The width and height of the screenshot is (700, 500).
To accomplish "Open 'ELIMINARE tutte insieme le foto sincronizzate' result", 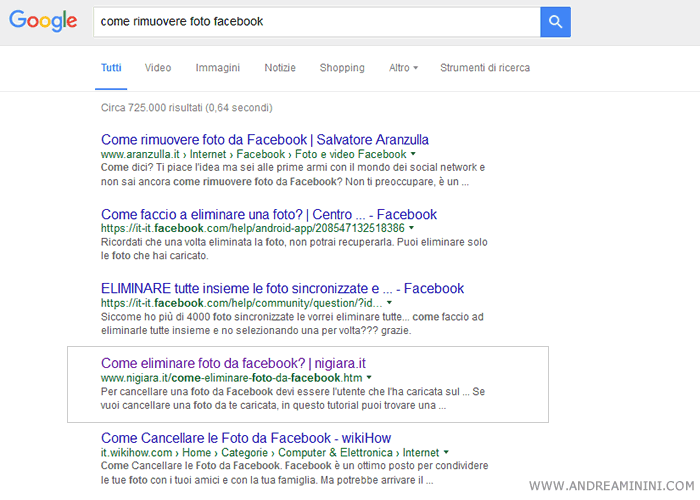I will [x=282, y=288].
